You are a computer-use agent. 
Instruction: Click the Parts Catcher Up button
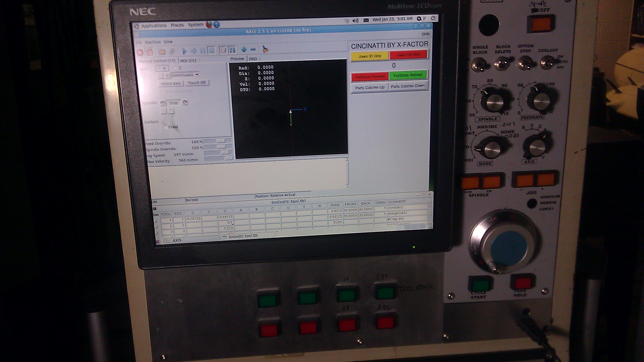point(370,88)
